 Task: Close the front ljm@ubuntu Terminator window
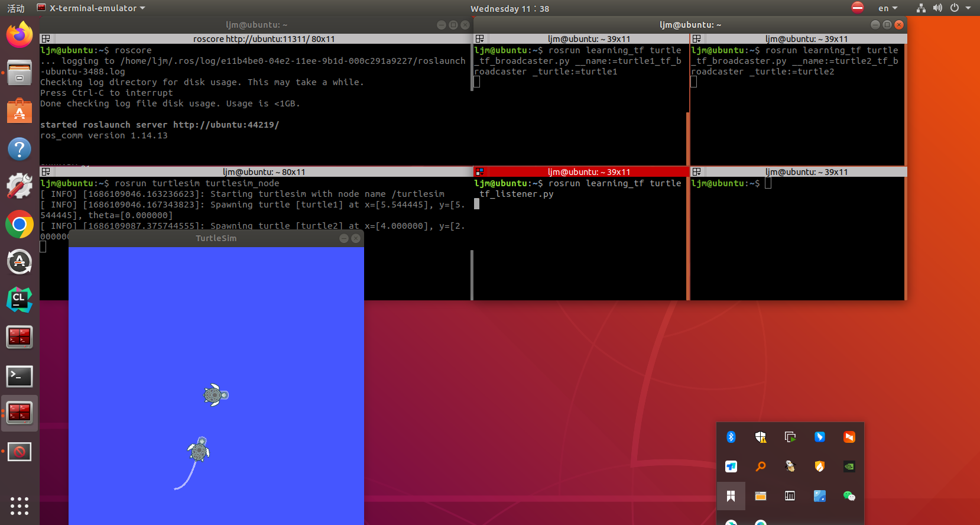pyautogui.click(x=899, y=24)
